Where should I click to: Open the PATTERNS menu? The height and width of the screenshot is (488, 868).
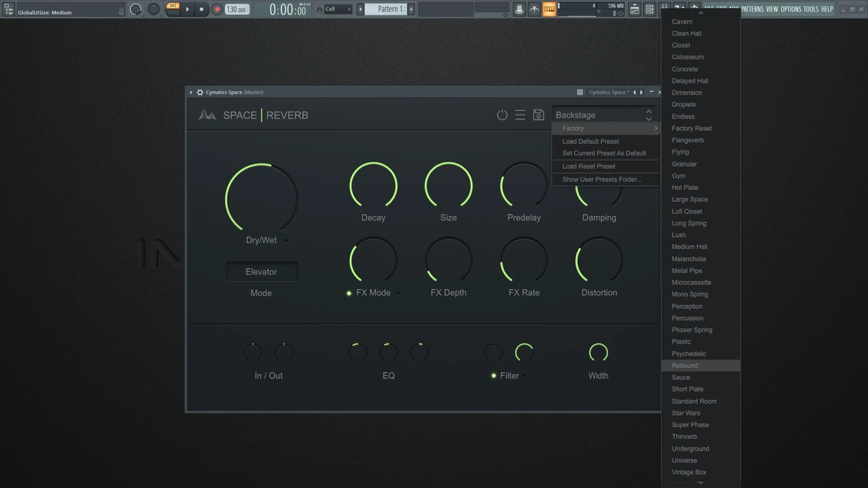click(x=752, y=9)
